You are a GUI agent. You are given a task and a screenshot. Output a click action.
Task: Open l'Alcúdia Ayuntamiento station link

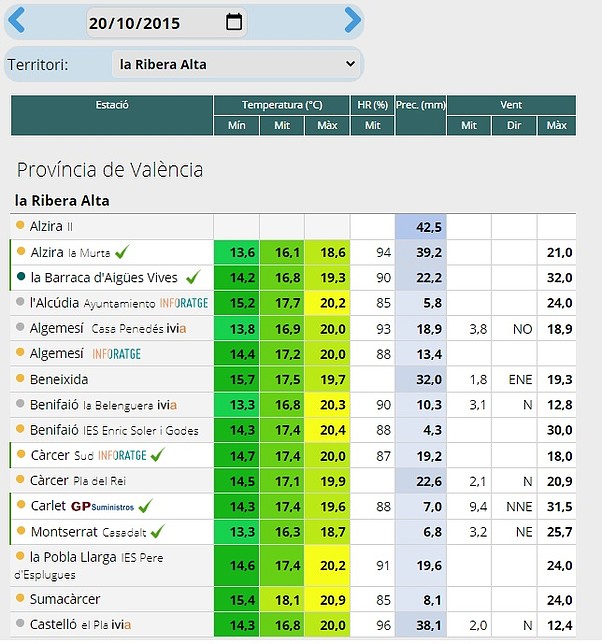pos(92,303)
